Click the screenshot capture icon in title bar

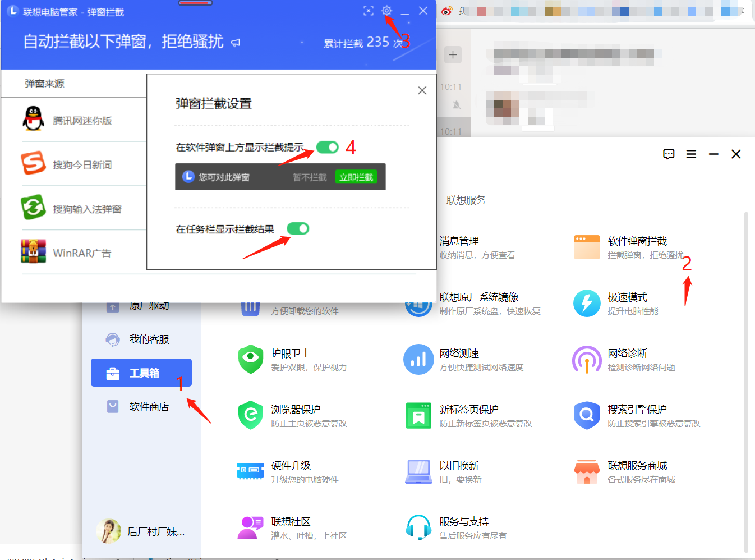369,11
